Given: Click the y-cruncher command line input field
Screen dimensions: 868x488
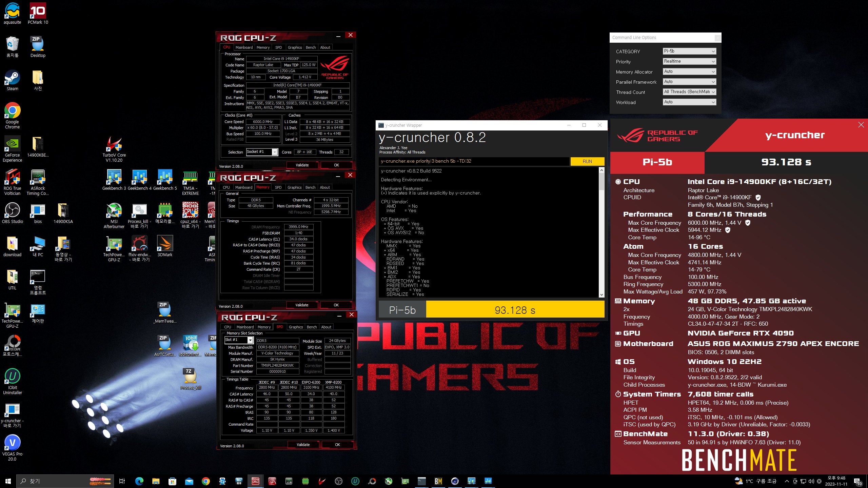Looking at the screenshot, I should point(474,161).
